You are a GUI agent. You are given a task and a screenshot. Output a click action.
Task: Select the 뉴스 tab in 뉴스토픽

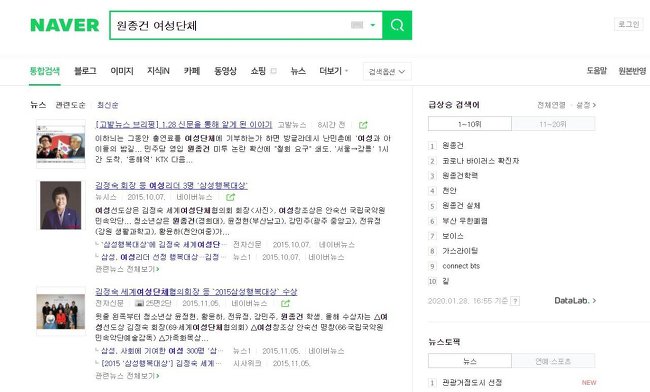pyautogui.click(x=470, y=361)
